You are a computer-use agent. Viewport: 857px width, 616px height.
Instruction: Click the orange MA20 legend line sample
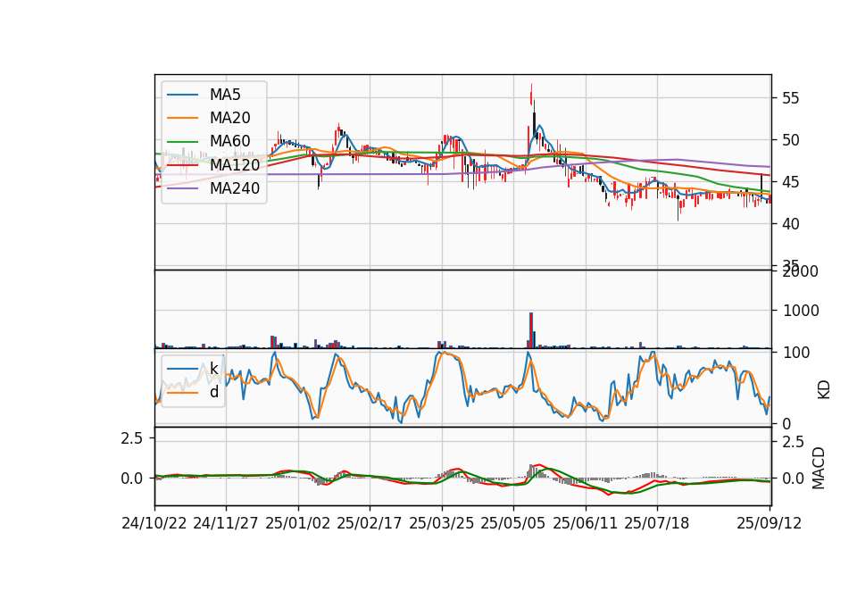point(182,118)
